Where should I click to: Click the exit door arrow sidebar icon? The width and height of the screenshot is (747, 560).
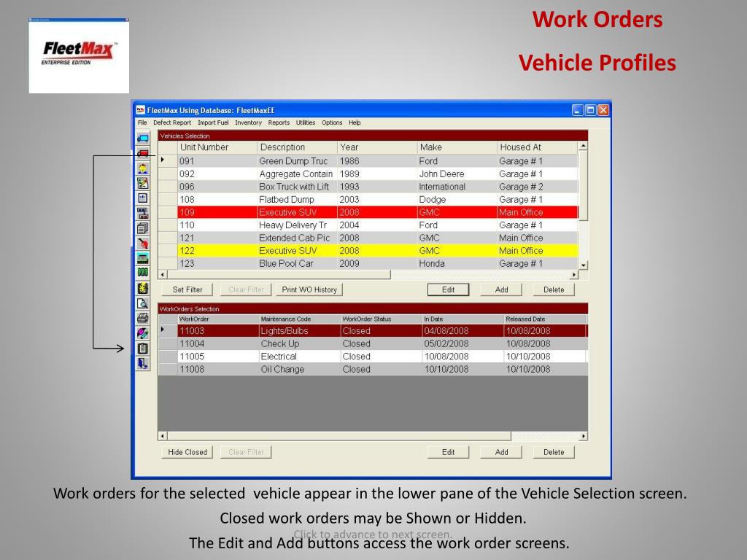click(143, 363)
